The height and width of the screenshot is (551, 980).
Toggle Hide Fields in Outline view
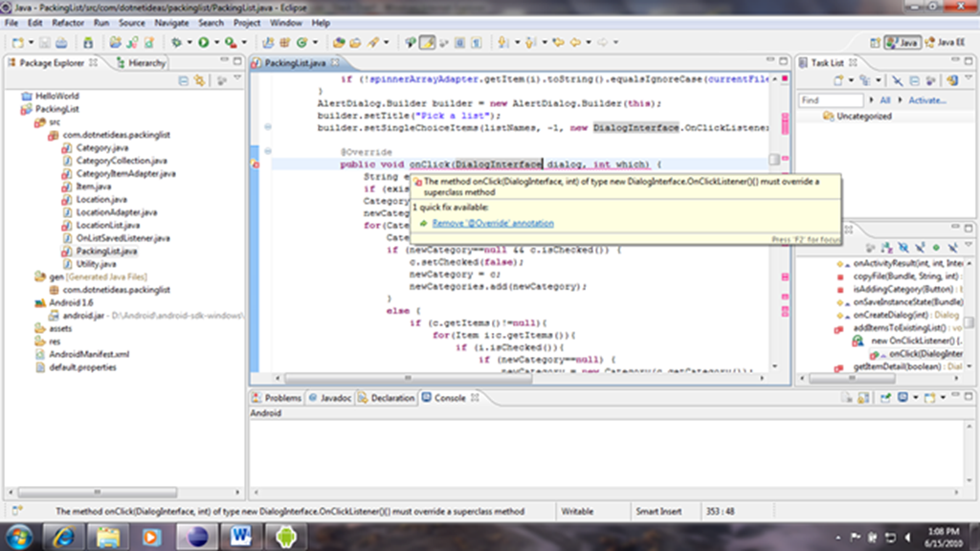[902, 248]
